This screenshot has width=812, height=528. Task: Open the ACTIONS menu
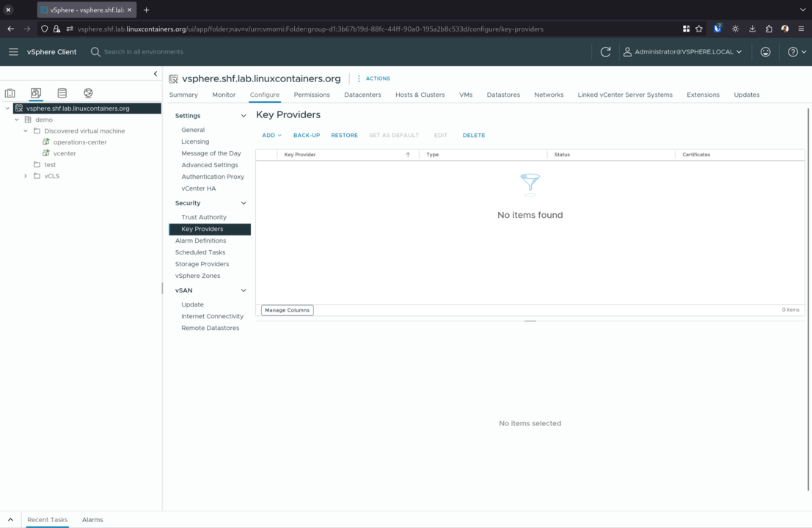(373, 78)
